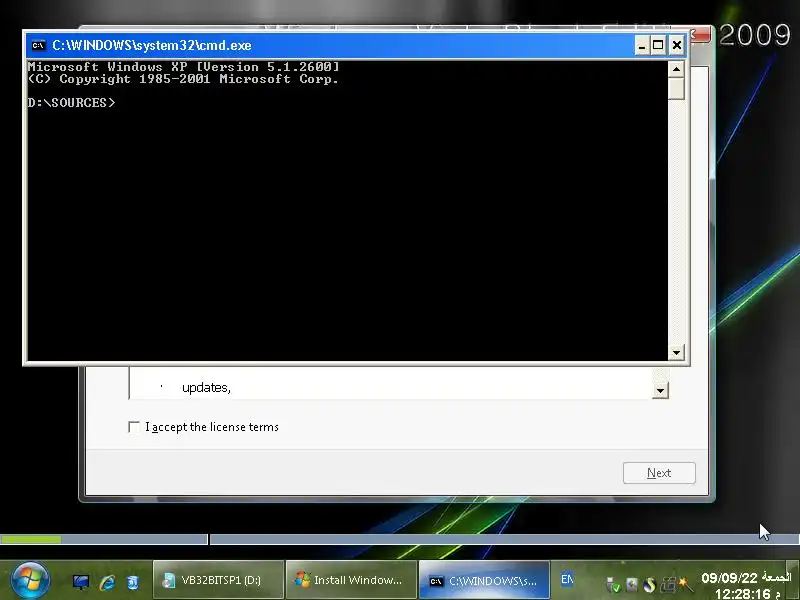Screen dimensions: 800x600
Task: Open the taskbar clock showing 12:28:16
Action: (743, 593)
